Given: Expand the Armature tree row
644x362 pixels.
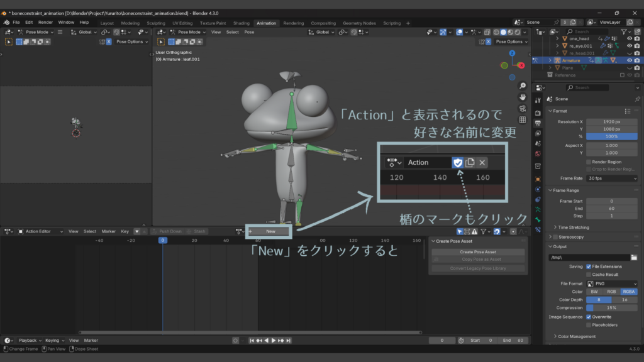Looking at the screenshot, I should click(550, 60).
